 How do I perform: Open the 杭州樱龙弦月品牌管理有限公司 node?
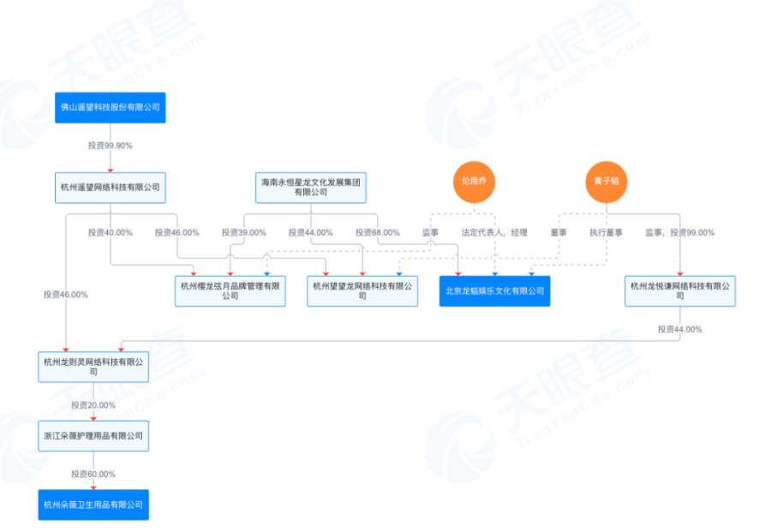pos(230,291)
